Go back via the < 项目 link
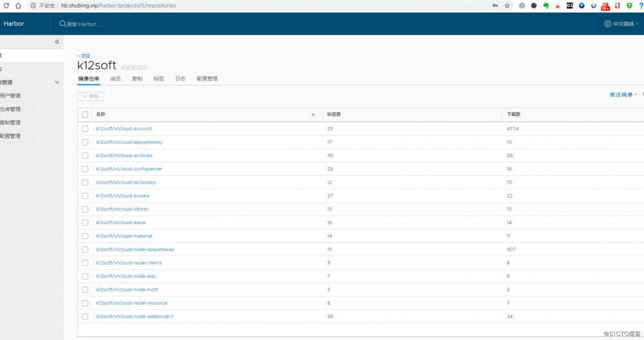This screenshot has height=340, width=644. click(84, 56)
